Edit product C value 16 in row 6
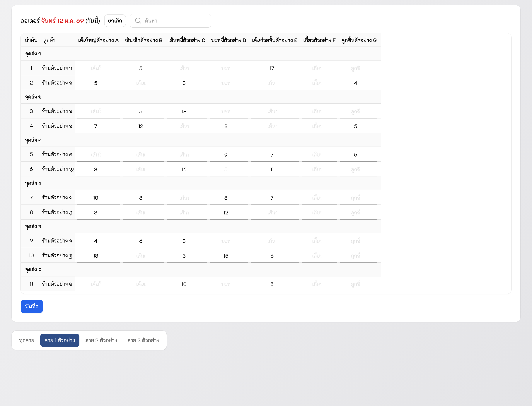 tap(187, 169)
